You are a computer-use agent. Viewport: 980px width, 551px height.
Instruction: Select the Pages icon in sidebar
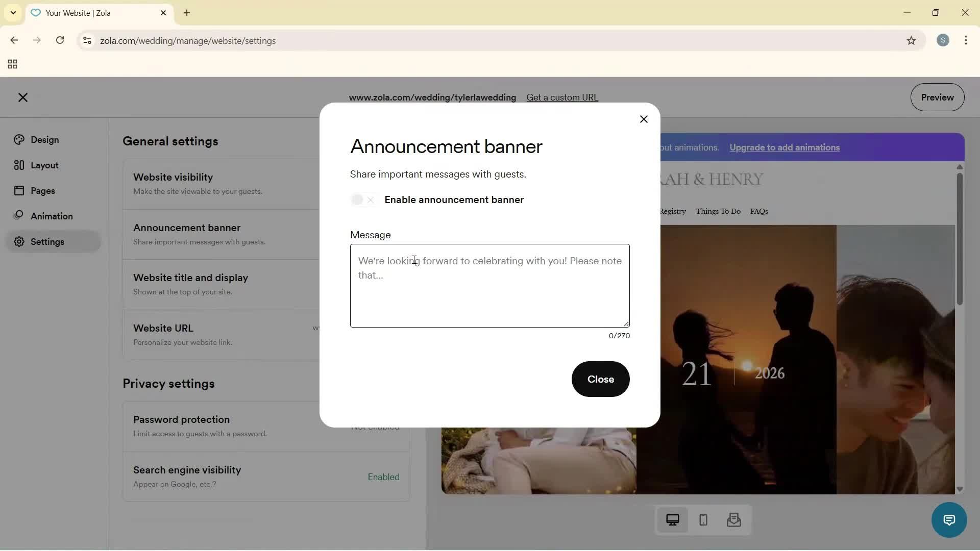19,190
